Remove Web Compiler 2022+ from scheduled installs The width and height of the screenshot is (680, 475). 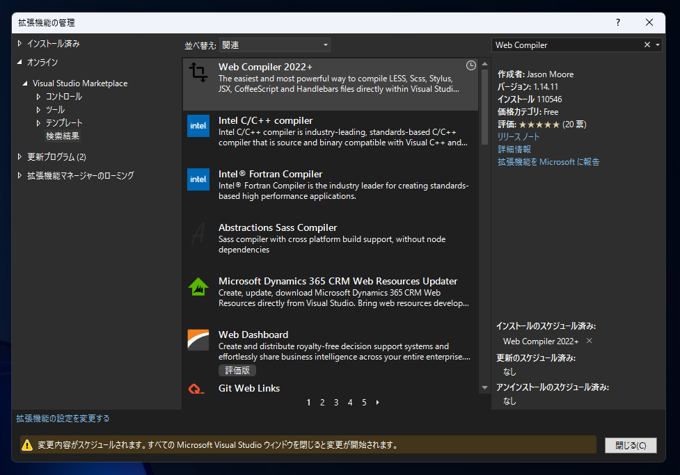point(589,341)
